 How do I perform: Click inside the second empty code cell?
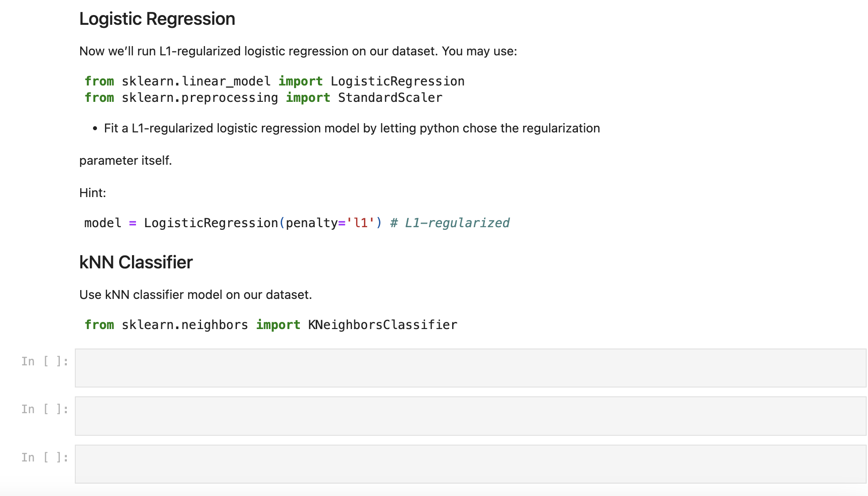(x=470, y=416)
